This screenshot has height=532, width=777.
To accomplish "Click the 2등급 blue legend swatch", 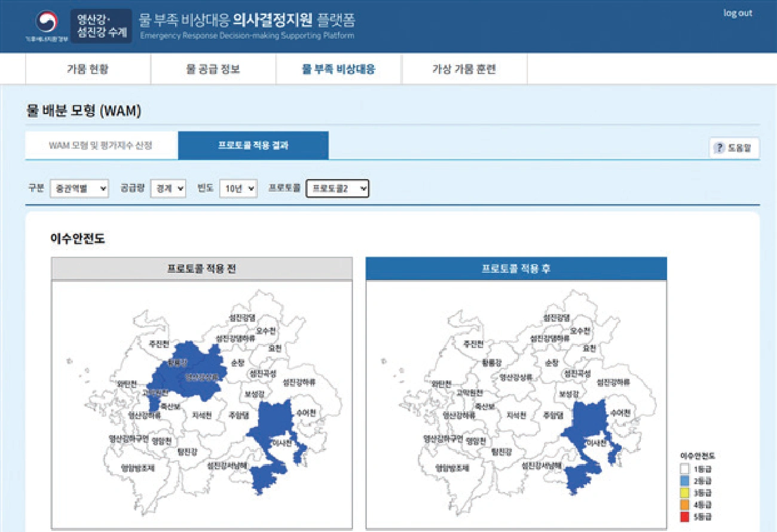I will [686, 481].
